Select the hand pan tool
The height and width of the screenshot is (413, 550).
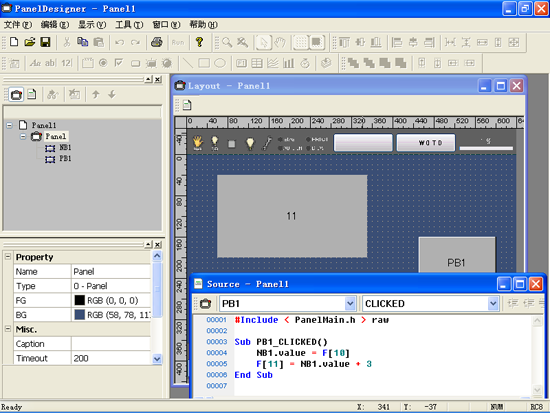[x=280, y=42]
